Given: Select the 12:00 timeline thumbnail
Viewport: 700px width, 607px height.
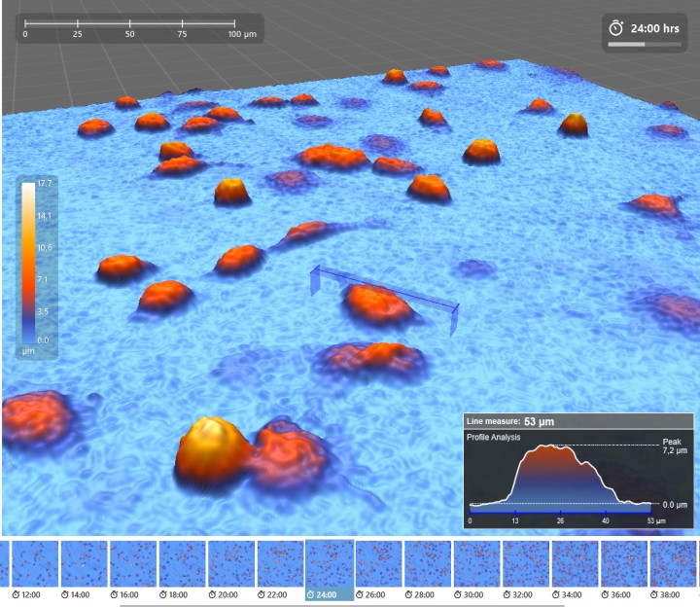Looking at the screenshot, I should pos(35,564).
